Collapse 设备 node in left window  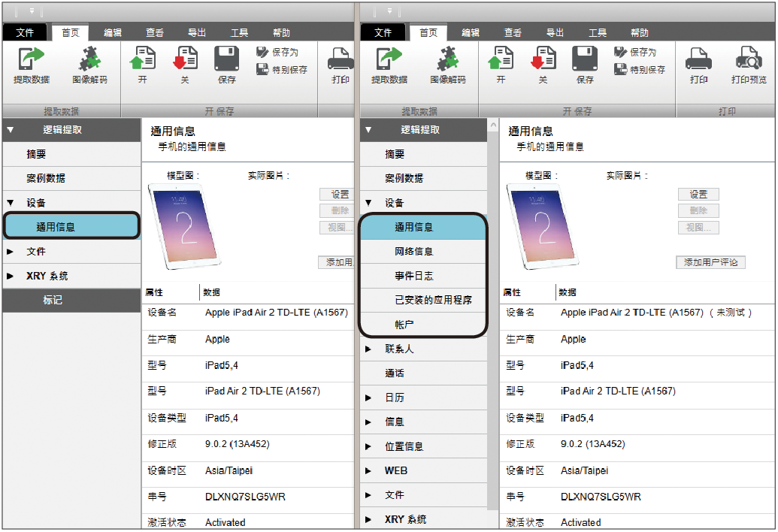[11, 202]
